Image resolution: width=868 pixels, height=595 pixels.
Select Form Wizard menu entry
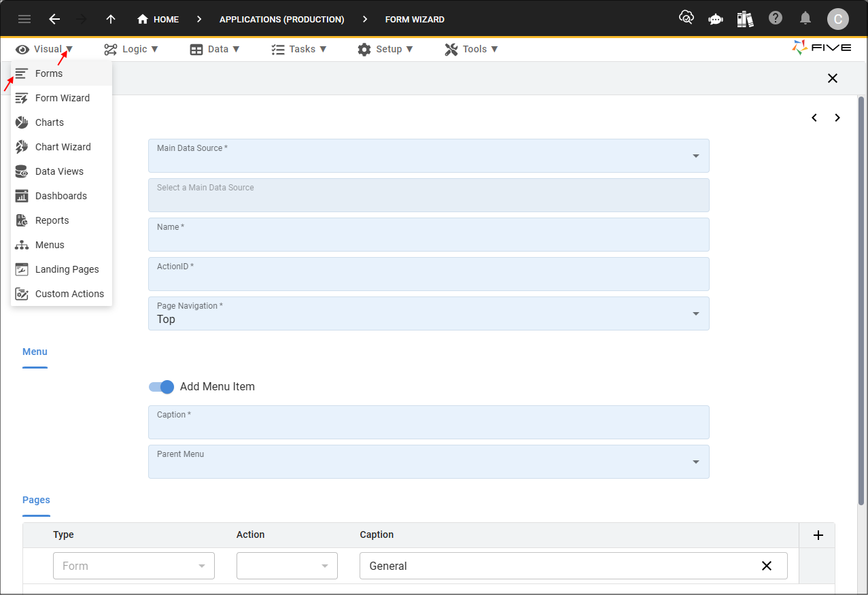pyautogui.click(x=61, y=98)
